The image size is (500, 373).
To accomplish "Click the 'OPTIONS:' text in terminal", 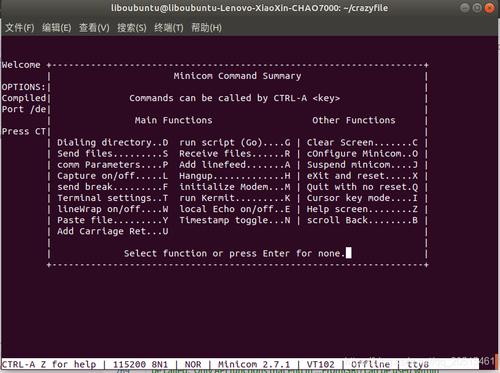I will click(23, 87).
